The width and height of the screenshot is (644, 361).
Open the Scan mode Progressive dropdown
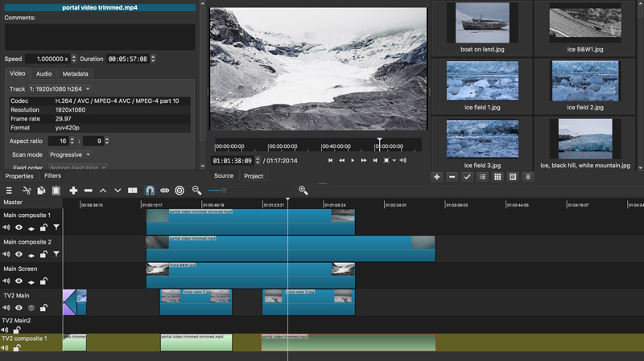point(70,154)
